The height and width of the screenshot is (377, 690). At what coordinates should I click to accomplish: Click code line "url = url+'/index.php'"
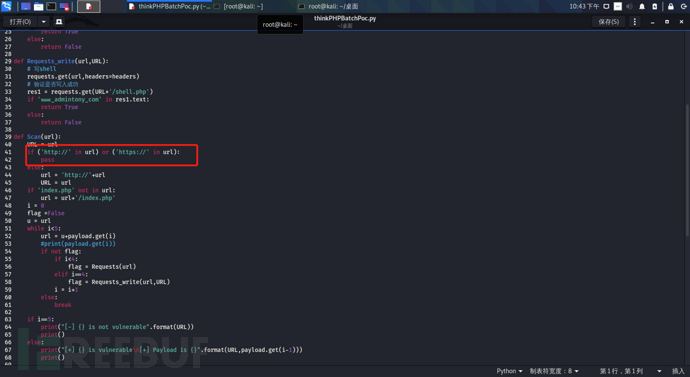(x=78, y=198)
